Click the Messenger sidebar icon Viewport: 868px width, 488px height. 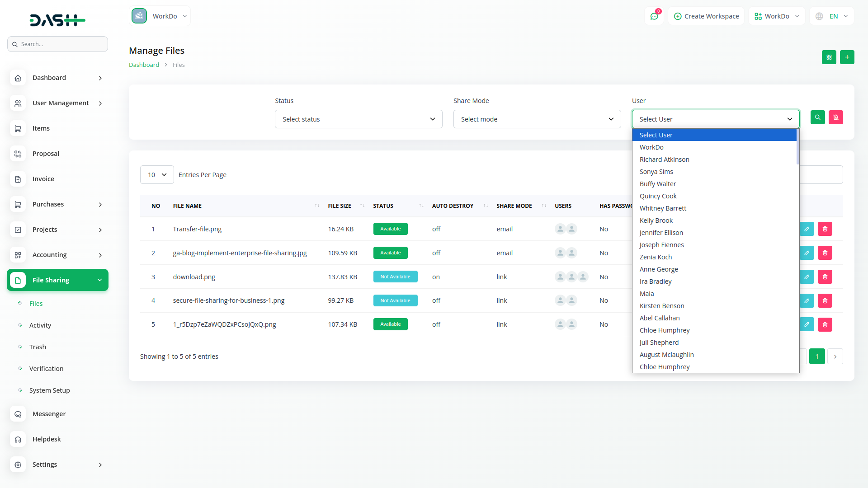pos(18,414)
